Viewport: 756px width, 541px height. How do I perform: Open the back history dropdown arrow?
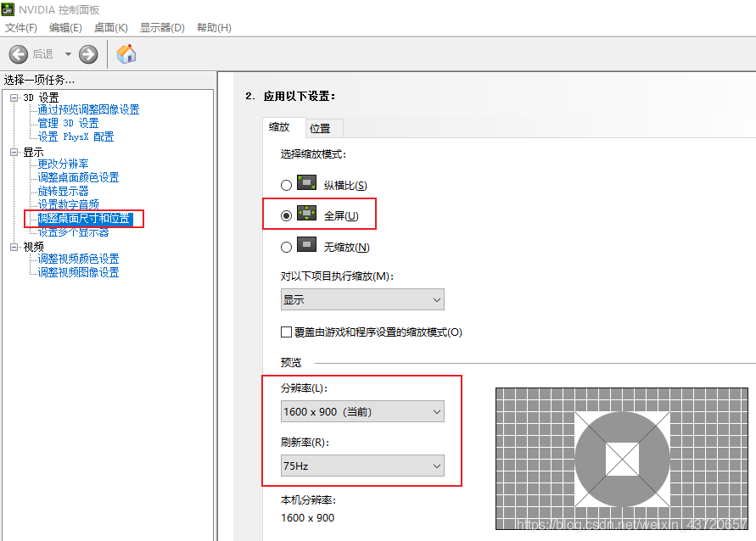(x=68, y=54)
